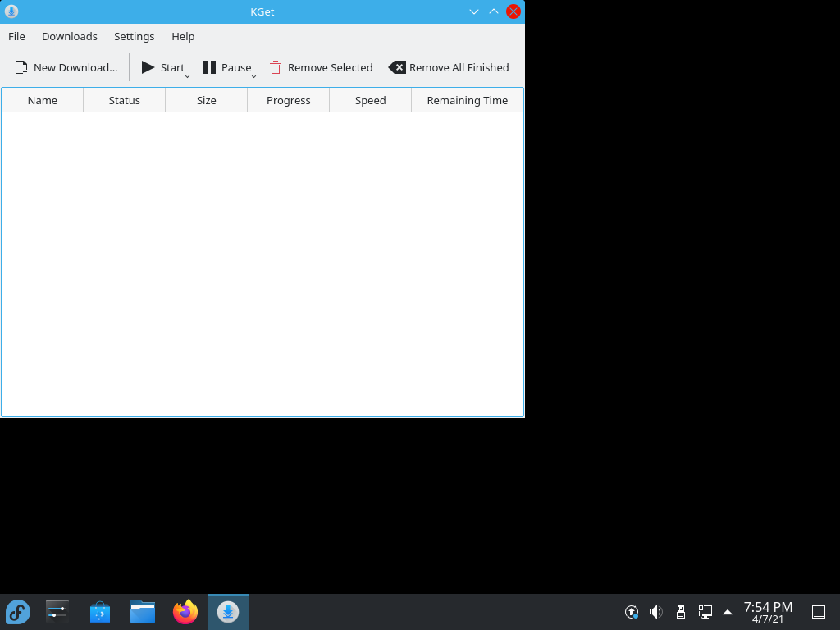Pause downloads with the Pause button
This screenshot has height=630, width=840.
click(226, 67)
